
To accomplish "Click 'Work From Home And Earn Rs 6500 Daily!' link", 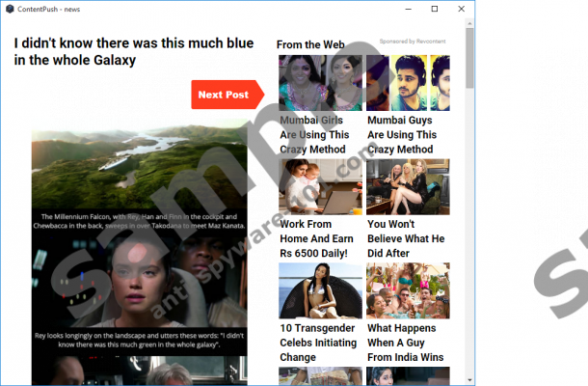I will pos(315,238).
